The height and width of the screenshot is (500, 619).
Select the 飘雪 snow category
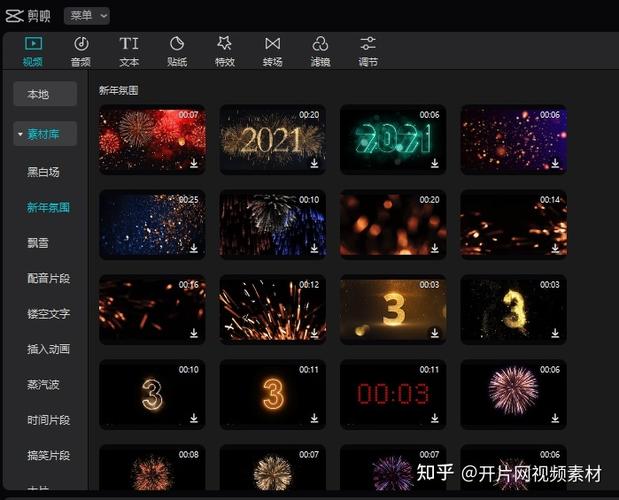[38, 243]
